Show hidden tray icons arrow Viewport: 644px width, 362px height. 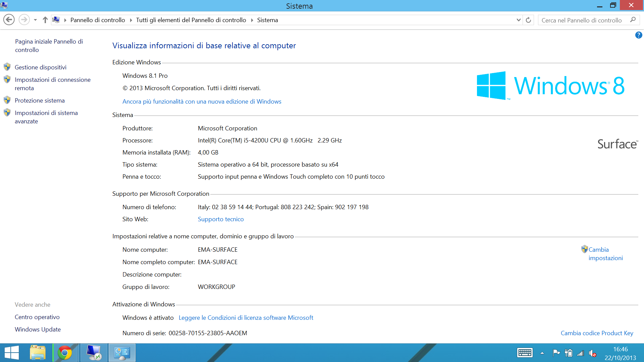(542, 353)
